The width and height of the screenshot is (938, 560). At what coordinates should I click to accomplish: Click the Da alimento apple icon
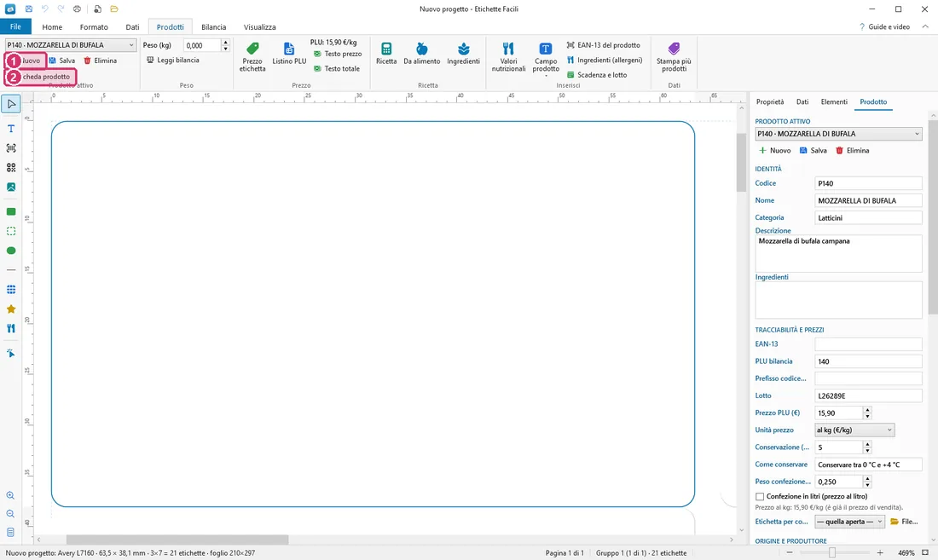pyautogui.click(x=422, y=54)
